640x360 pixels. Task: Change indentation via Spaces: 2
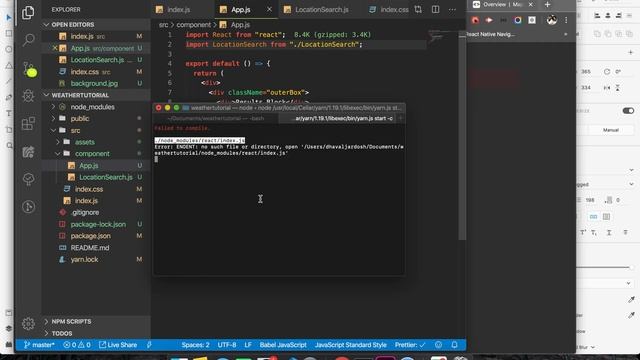click(196, 345)
